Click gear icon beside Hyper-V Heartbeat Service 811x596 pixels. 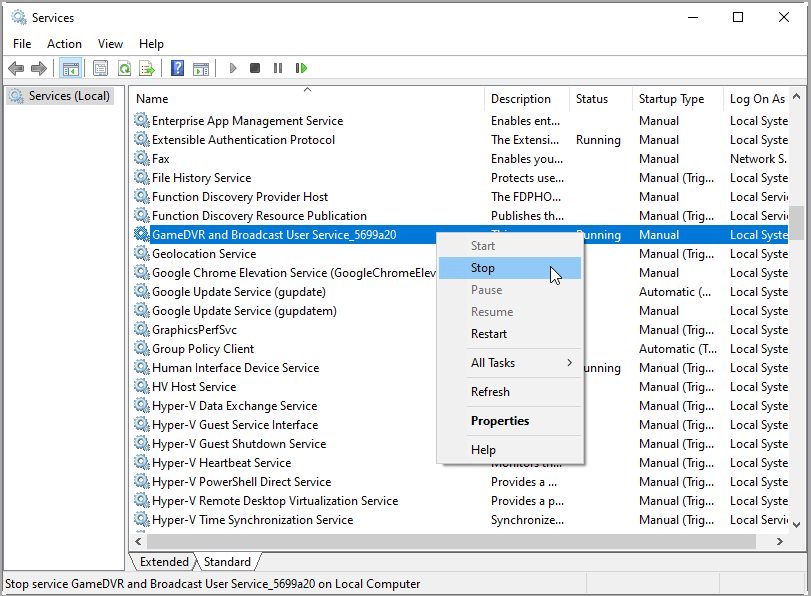[142, 463]
